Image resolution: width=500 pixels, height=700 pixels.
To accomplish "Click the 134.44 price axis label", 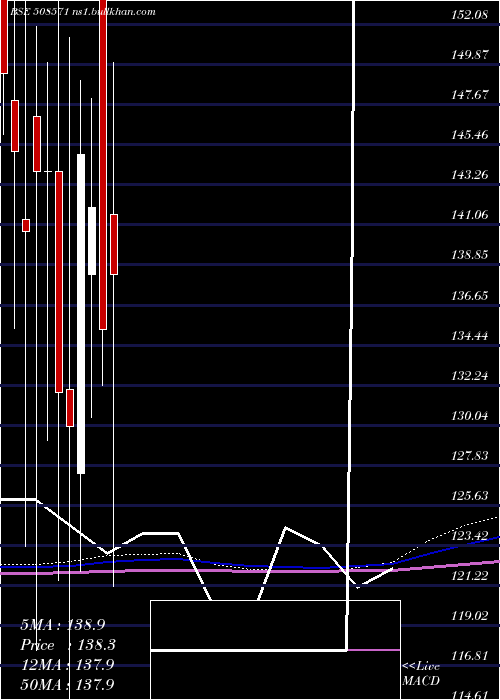I will [x=469, y=335].
